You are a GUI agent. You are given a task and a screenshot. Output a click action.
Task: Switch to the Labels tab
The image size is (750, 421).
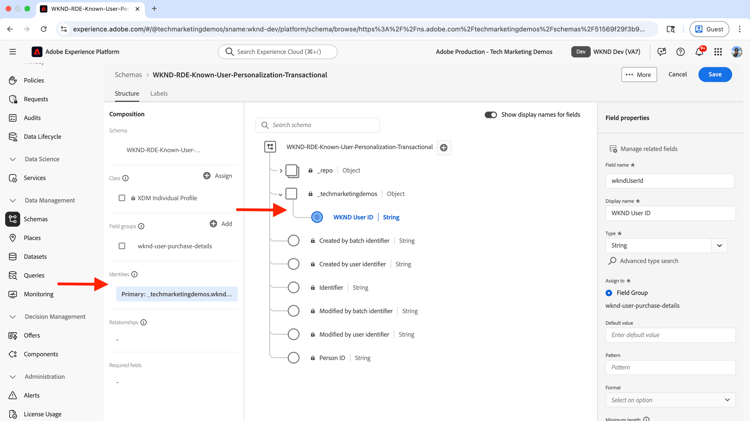click(x=159, y=94)
